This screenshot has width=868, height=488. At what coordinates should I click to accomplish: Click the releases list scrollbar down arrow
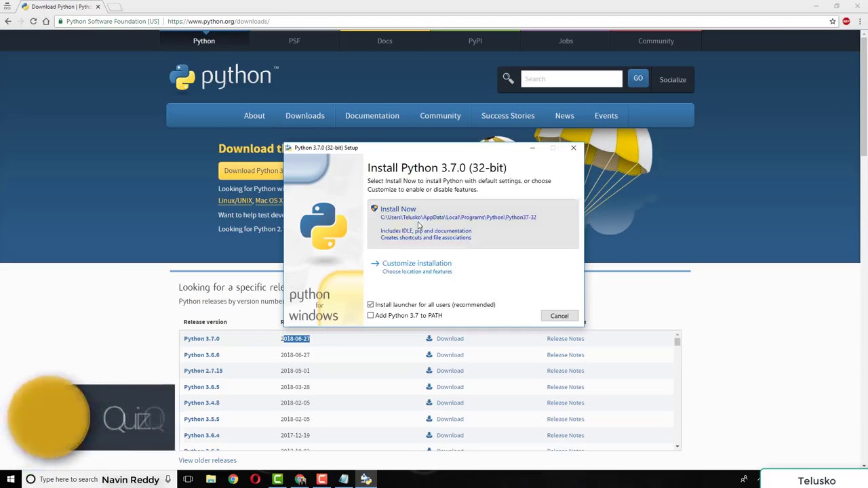point(677,446)
